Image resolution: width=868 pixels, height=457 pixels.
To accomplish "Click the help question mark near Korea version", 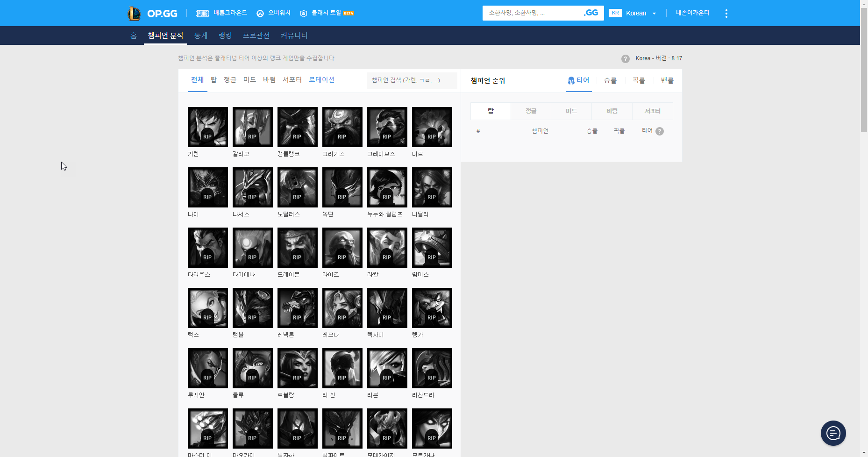I will [x=626, y=58].
